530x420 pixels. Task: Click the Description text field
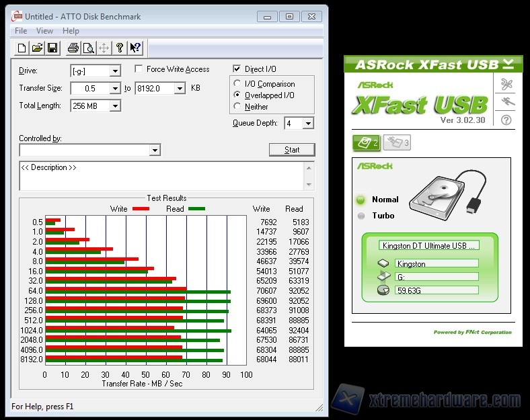click(166, 176)
